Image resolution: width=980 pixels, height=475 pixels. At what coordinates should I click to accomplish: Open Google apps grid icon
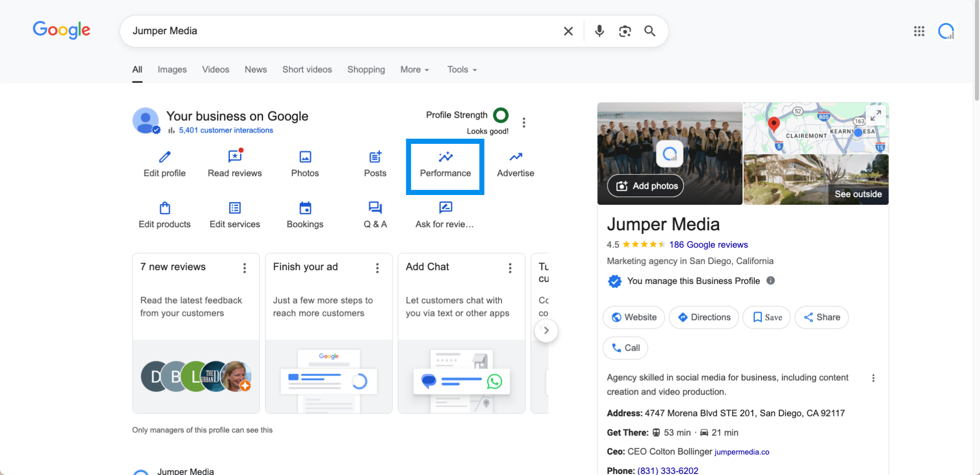pyautogui.click(x=919, y=31)
